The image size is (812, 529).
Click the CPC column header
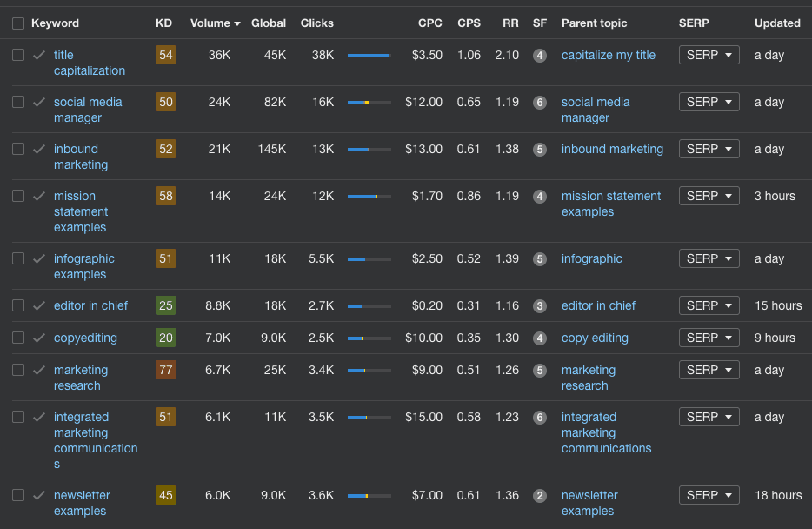tap(429, 23)
